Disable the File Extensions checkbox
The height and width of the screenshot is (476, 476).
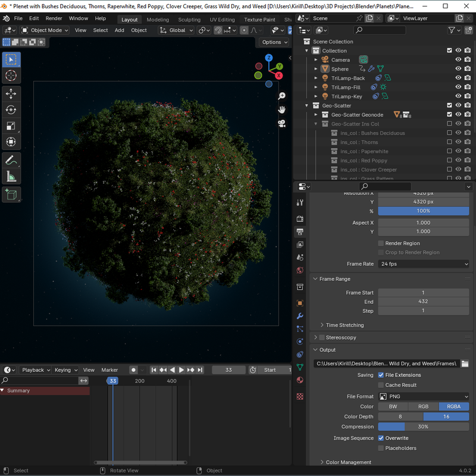coord(381,375)
